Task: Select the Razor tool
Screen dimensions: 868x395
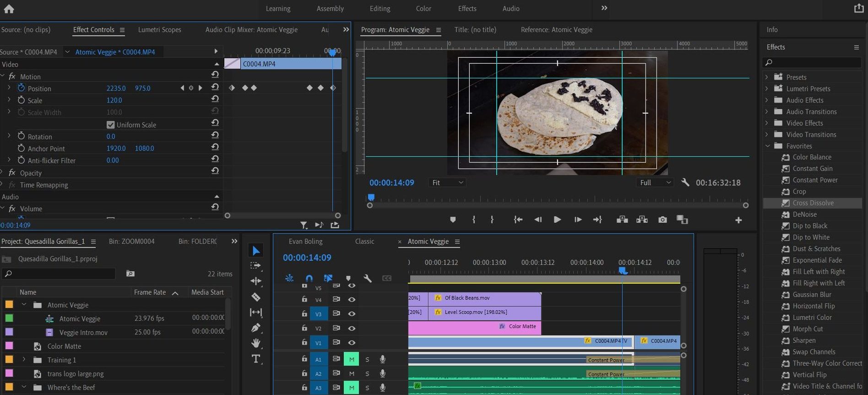Action: (x=256, y=297)
